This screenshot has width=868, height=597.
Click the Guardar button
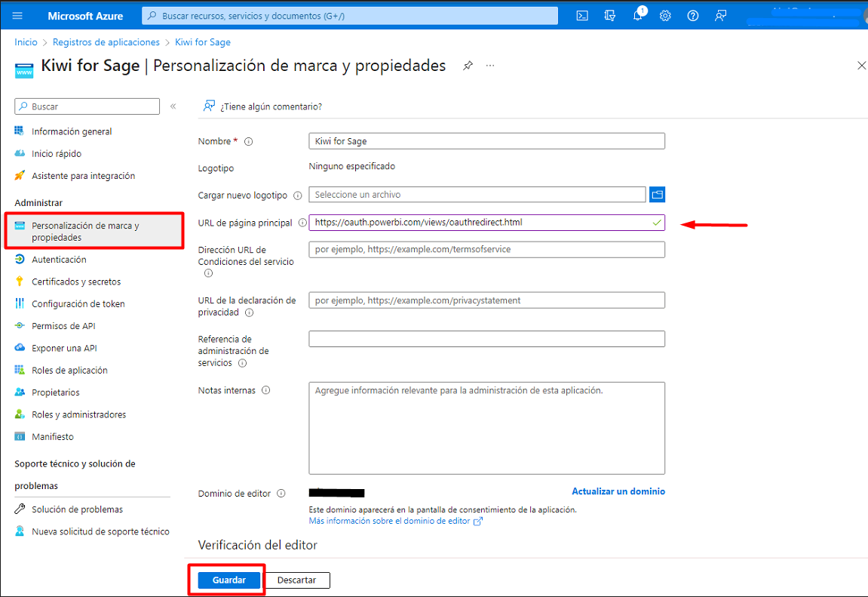click(x=229, y=580)
